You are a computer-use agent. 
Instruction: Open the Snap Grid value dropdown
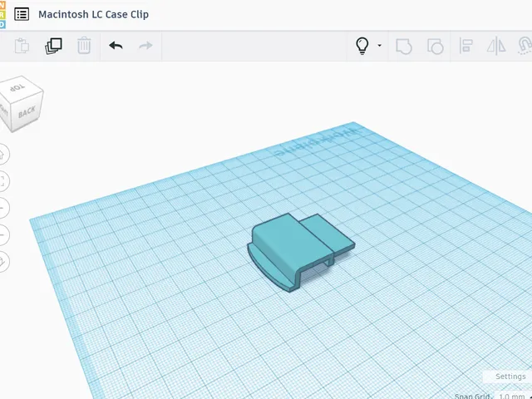513,396
